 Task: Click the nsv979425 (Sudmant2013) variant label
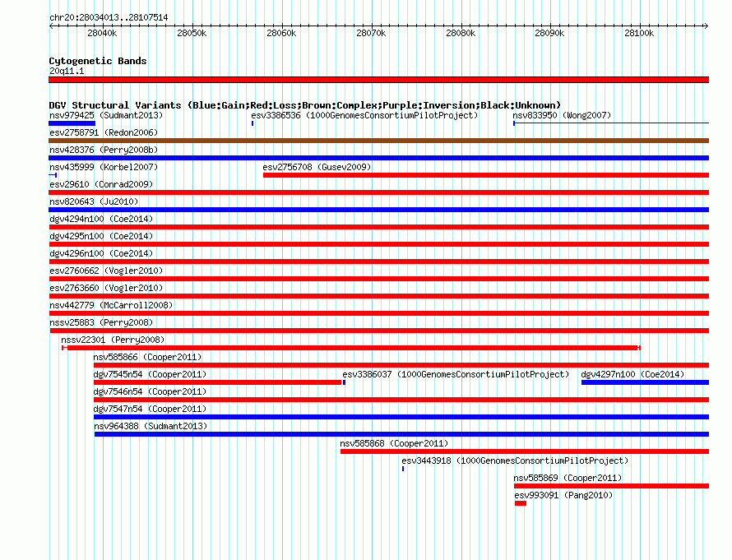pos(106,115)
